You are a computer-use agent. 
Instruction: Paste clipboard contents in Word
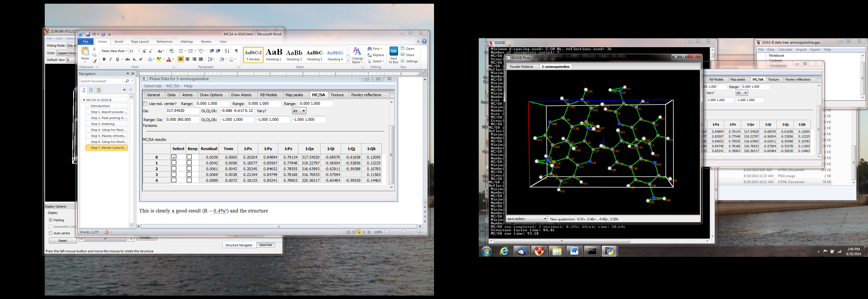tap(85, 54)
